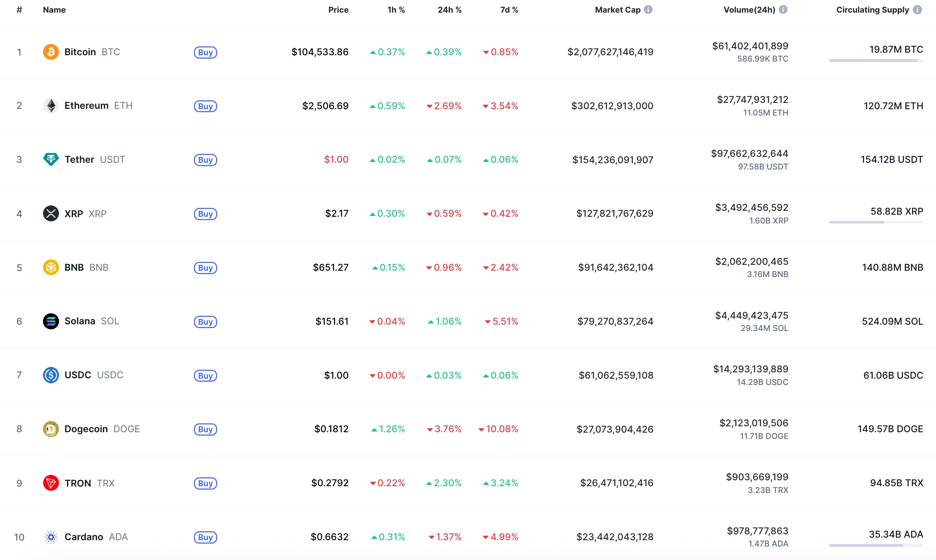
Task: Sort by the 7d % column header
Action: 509,10
